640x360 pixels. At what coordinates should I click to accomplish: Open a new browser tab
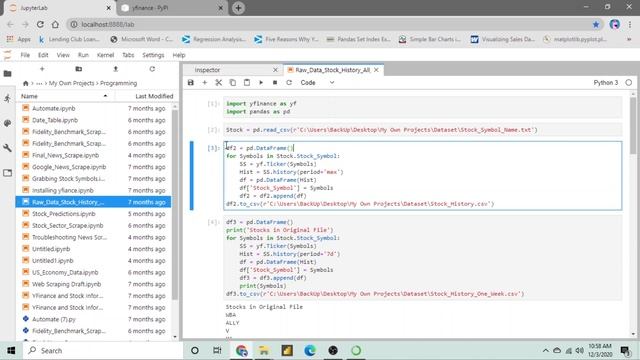click(238, 8)
